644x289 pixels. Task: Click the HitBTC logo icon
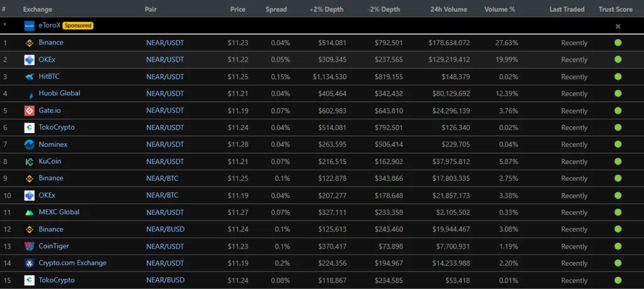point(29,77)
